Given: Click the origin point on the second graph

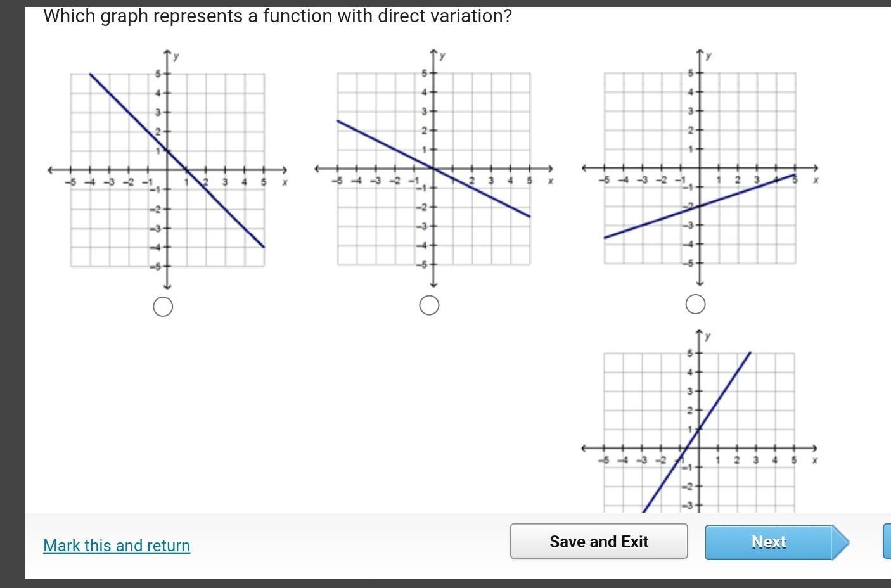Looking at the screenshot, I should click(433, 169).
